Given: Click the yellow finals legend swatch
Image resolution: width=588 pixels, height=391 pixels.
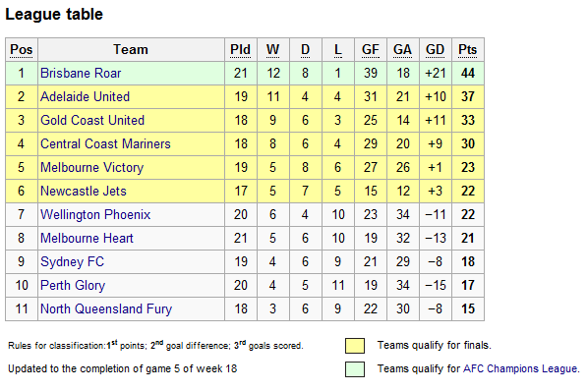Looking at the screenshot, I should pyautogui.click(x=355, y=346).
